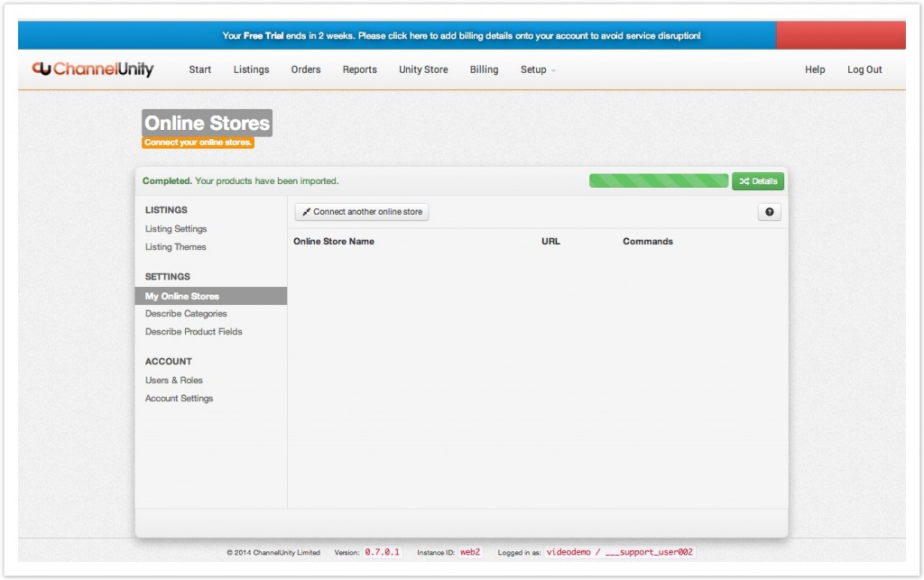Log out of the account
The height and width of the screenshot is (580, 924).
[x=864, y=69]
